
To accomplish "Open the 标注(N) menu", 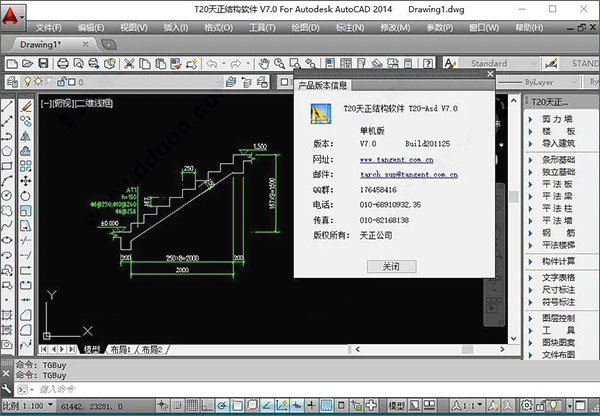I will [350, 28].
